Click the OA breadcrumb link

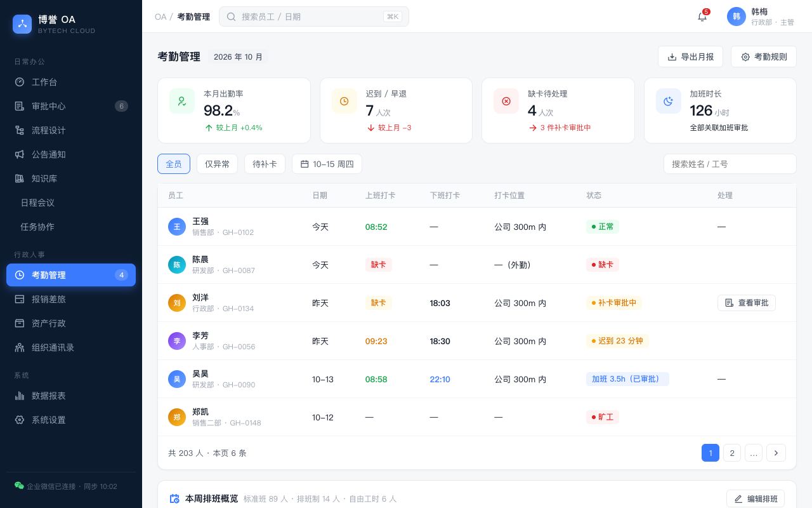[160, 17]
